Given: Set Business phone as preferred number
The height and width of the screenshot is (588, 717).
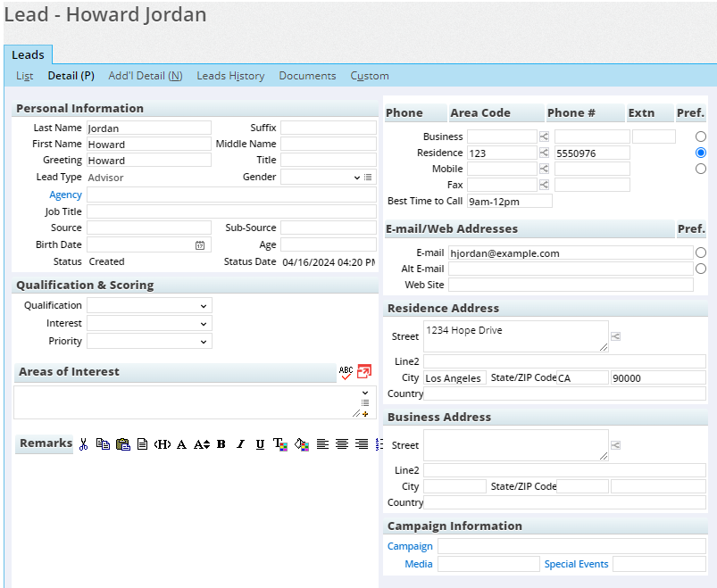Looking at the screenshot, I should click(700, 136).
